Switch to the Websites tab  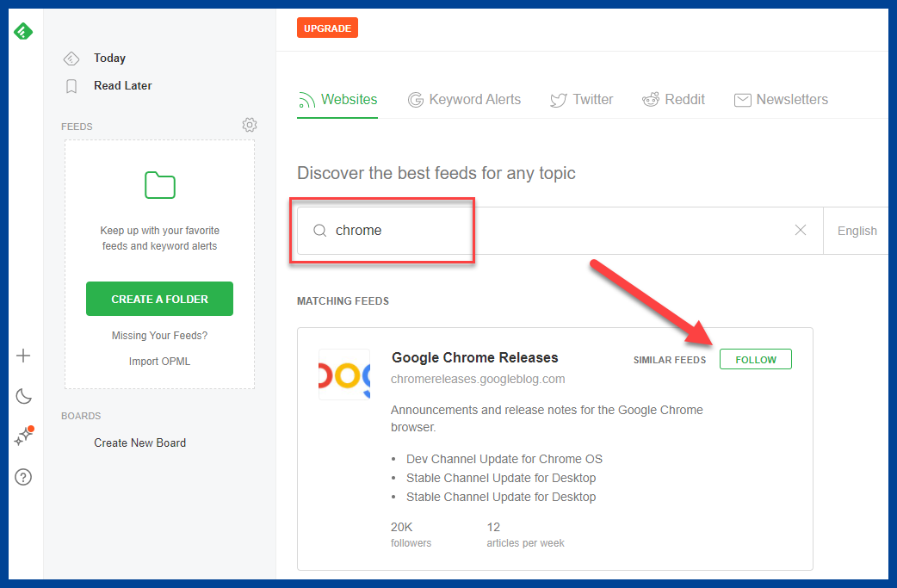click(x=337, y=100)
